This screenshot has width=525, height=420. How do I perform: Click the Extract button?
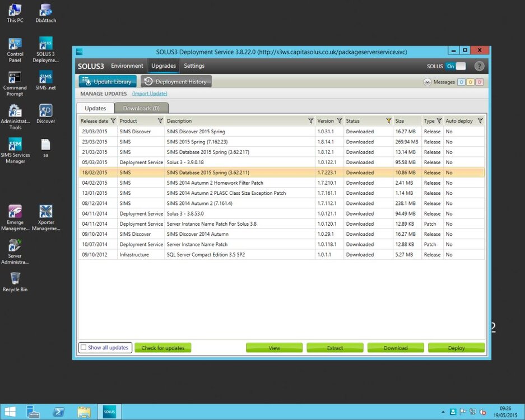[335, 348]
